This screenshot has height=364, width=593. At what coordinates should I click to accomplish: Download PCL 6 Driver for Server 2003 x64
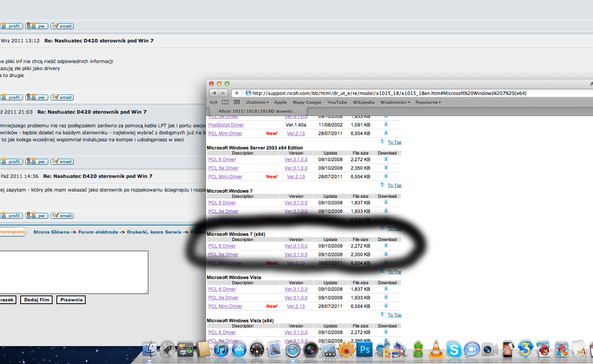(386, 159)
